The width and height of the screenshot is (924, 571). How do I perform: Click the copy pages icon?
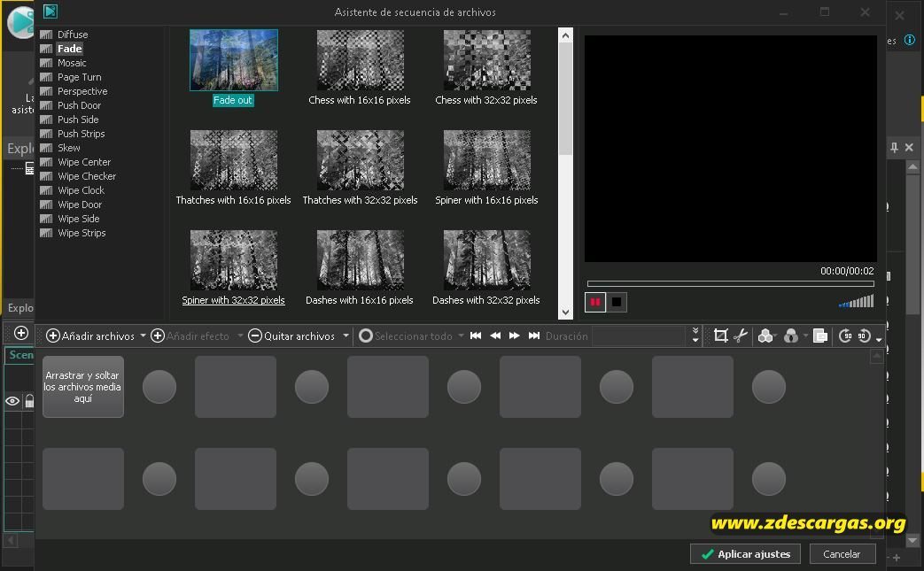tap(819, 336)
